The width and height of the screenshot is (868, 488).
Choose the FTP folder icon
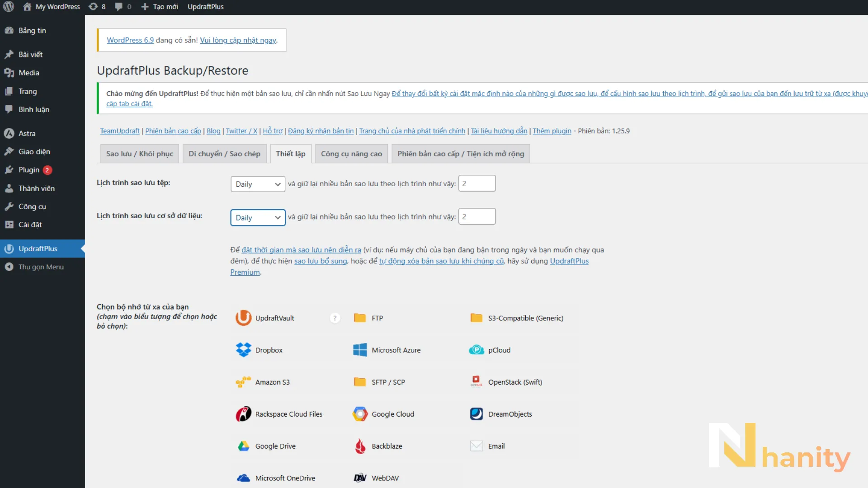coord(360,318)
